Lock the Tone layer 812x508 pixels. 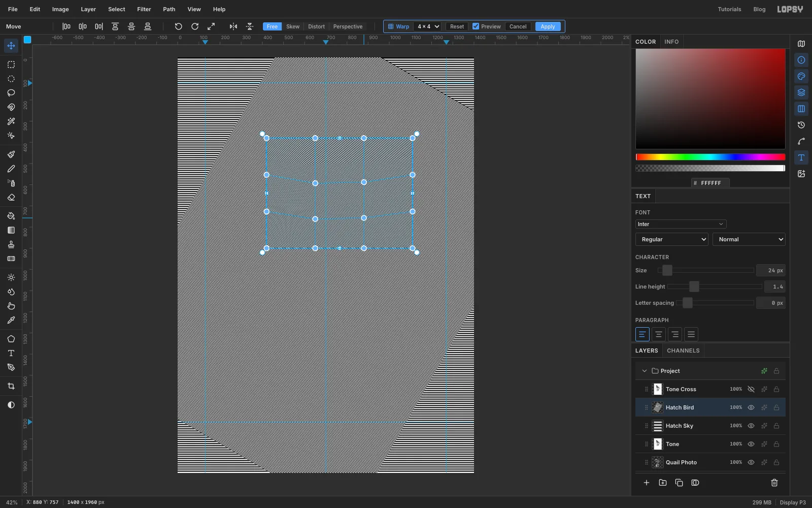776,444
